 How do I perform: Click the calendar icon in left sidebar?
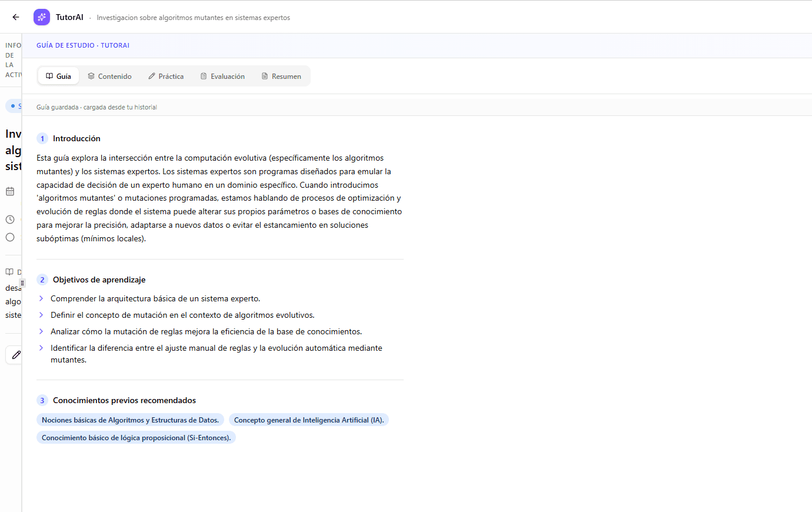[10, 191]
